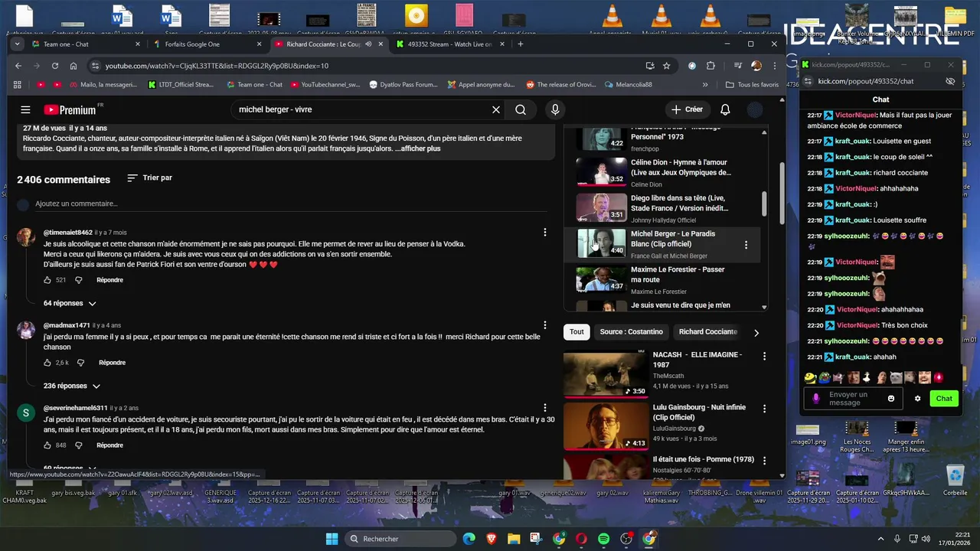Show hidden system tray icons
Image resolution: width=980 pixels, height=551 pixels.
pos(880,539)
